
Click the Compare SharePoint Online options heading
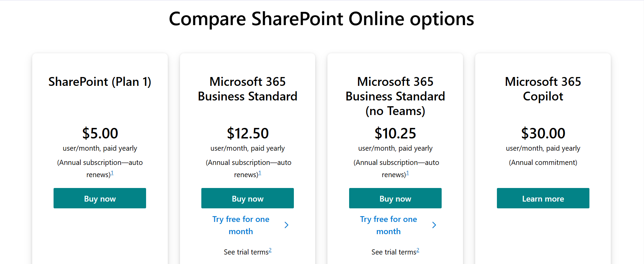(321, 19)
